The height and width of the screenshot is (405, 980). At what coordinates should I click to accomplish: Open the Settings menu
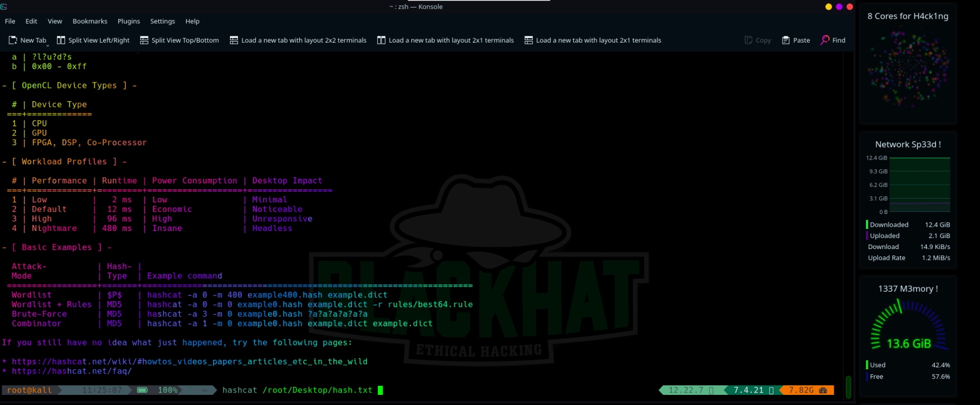[162, 21]
